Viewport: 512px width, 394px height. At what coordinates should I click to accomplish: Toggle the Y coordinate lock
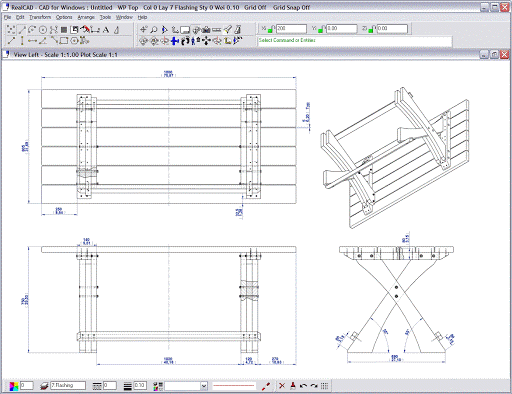(321, 29)
